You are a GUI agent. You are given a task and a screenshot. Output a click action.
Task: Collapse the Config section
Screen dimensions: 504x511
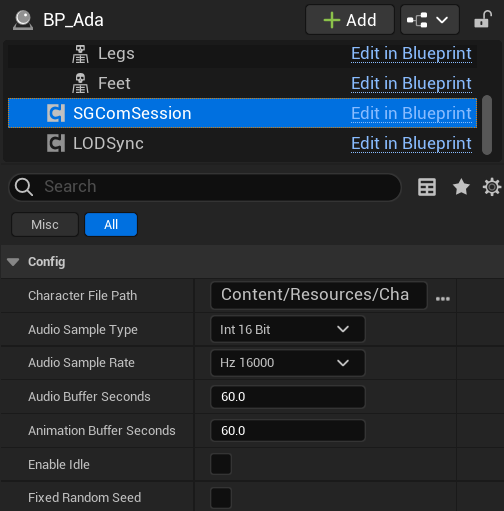pos(13,262)
